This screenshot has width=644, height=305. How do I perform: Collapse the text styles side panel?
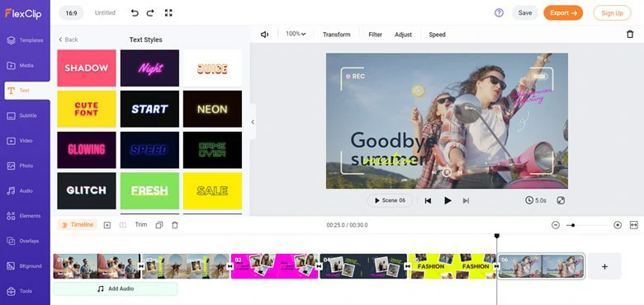point(253,122)
